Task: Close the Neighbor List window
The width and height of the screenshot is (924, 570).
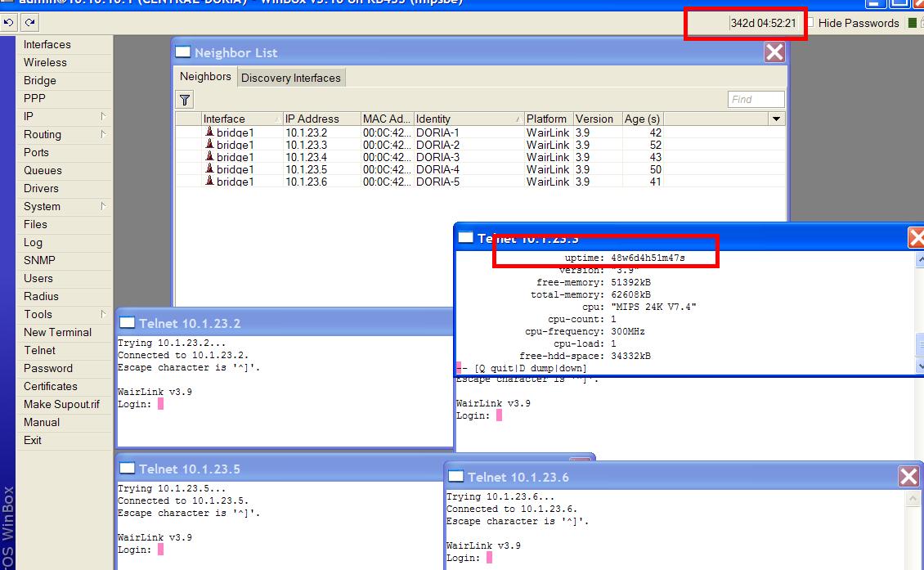Action: [774, 52]
